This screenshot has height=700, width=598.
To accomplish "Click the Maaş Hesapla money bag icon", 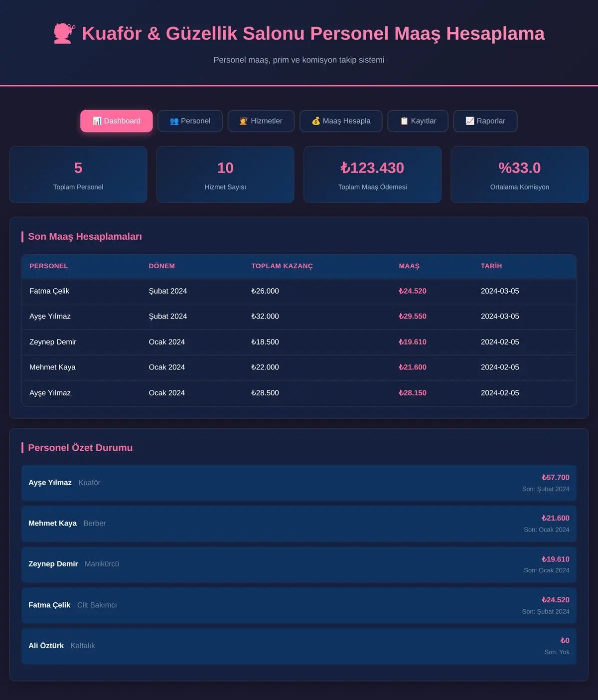I will [x=316, y=121].
